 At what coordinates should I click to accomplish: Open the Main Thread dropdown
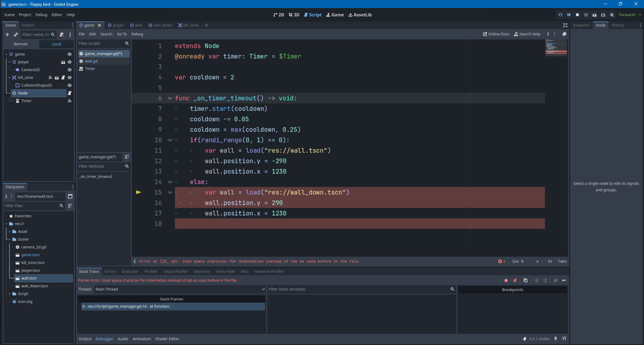pyautogui.click(x=180, y=289)
